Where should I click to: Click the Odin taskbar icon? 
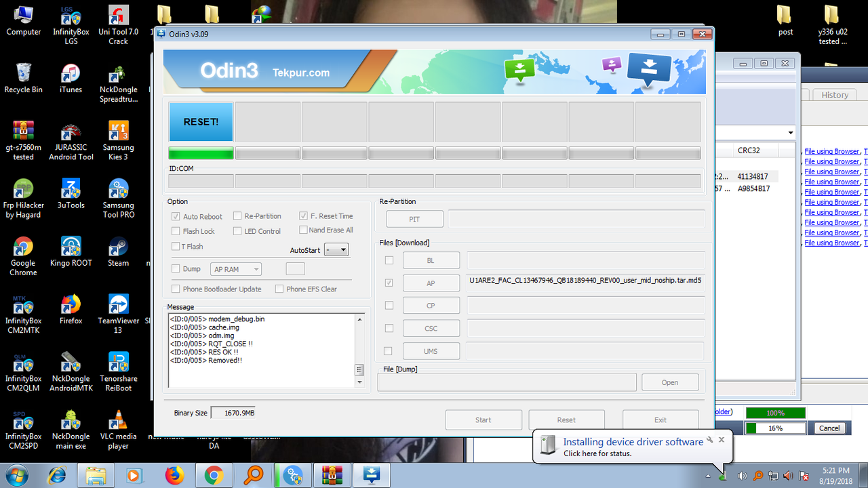click(372, 475)
